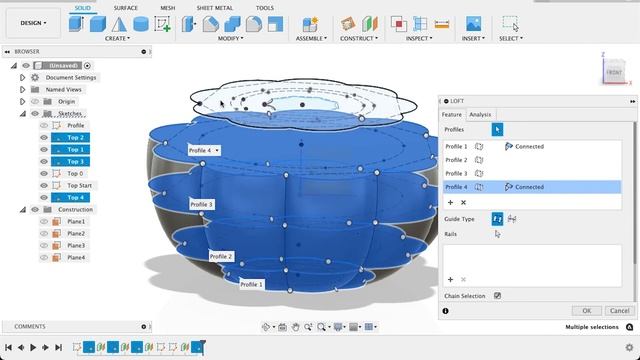
Task: Switch to the SHEET METAL tab
Action: [x=215, y=8]
